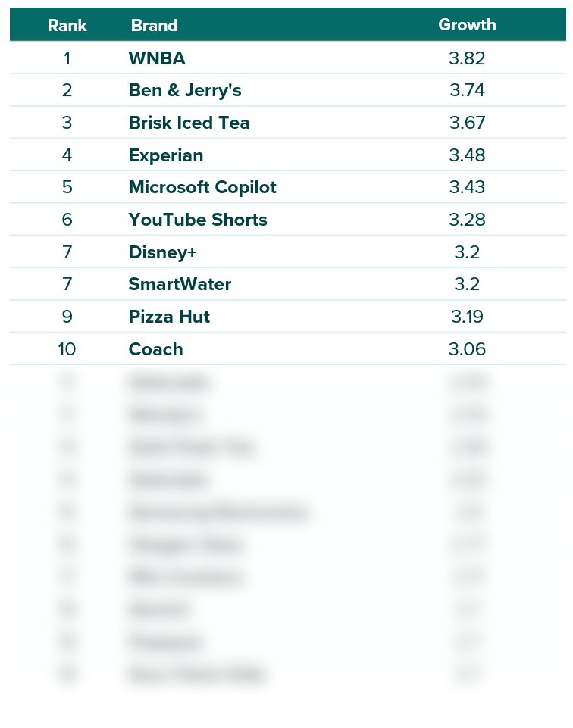Click rank number 10
Image resolution: width=573 pixels, height=728 pixels.
coord(67,349)
